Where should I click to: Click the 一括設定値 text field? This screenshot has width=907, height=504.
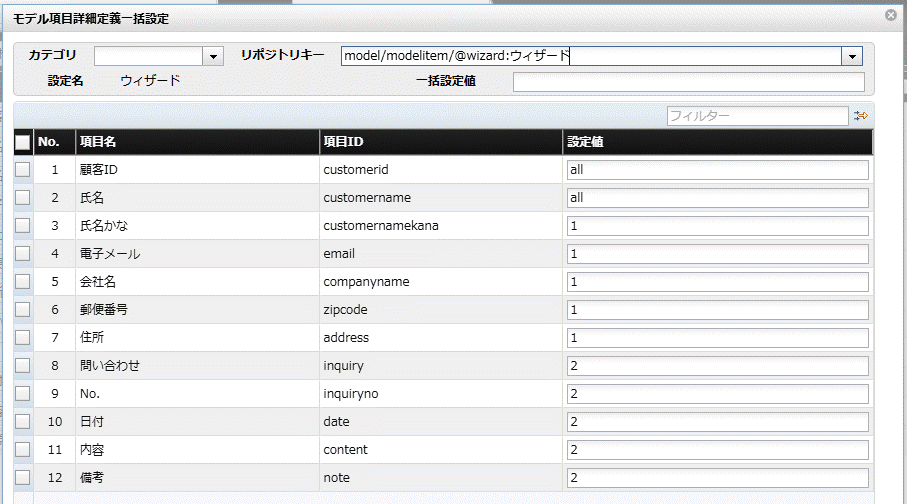(689, 82)
